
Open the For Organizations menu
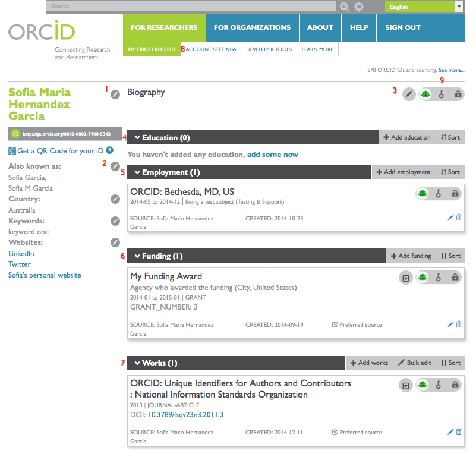[x=253, y=27]
